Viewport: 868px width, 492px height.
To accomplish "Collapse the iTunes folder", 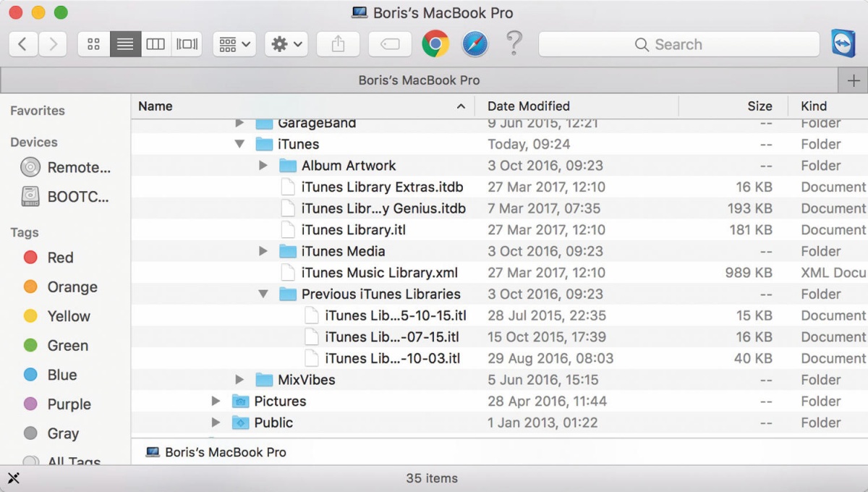I will 239,144.
